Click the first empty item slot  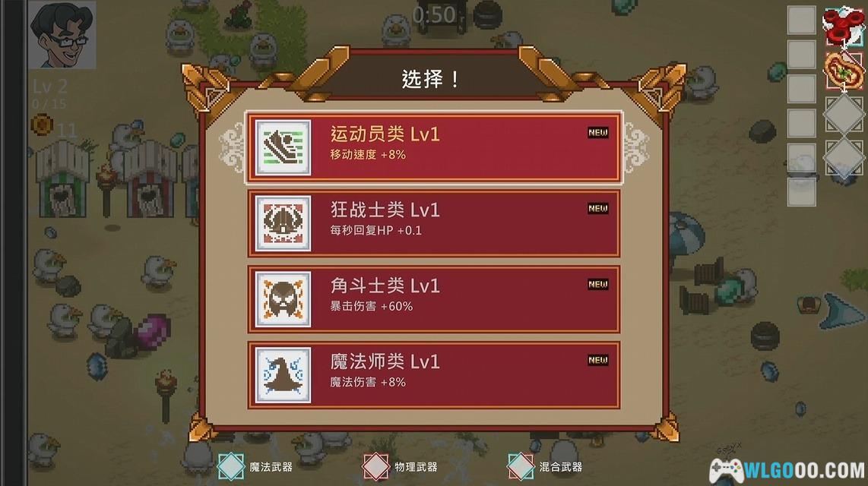pos(802,20)
